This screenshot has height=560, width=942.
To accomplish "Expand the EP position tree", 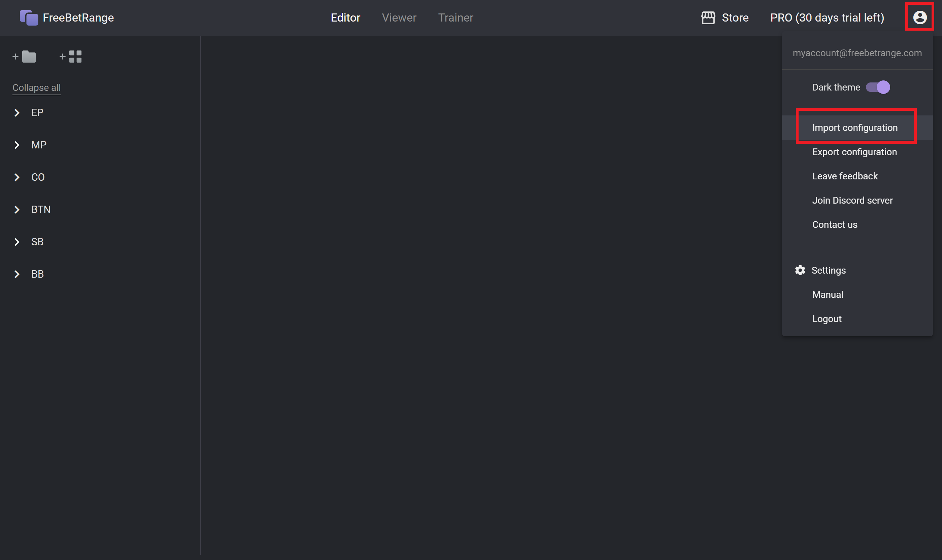I will [17, 113].
